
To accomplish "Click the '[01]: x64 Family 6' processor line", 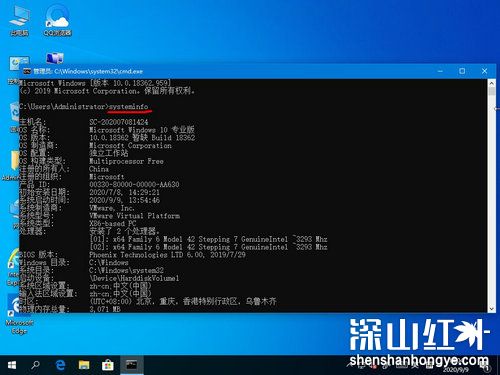I will 208,239.
